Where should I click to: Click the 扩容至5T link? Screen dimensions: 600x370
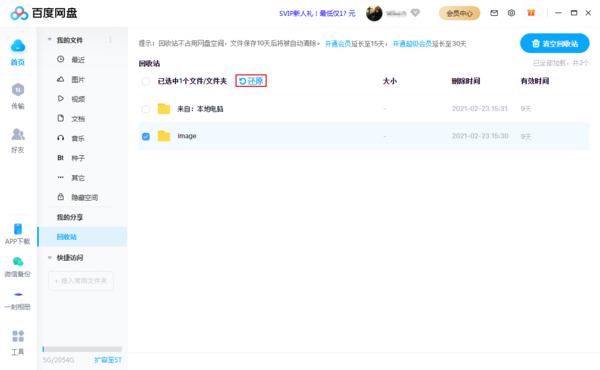[x=108, y=360]
